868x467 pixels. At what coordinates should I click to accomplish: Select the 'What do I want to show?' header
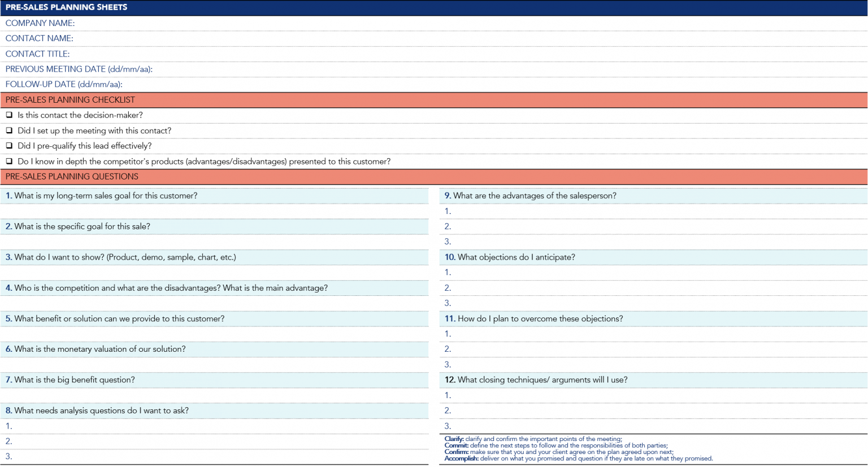(x=215, y=257)
